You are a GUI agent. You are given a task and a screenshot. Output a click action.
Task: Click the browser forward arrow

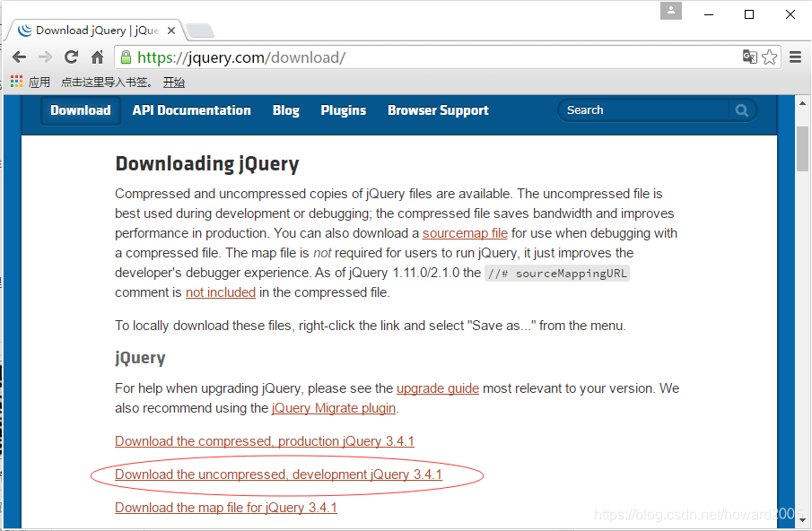pos(45,57)
